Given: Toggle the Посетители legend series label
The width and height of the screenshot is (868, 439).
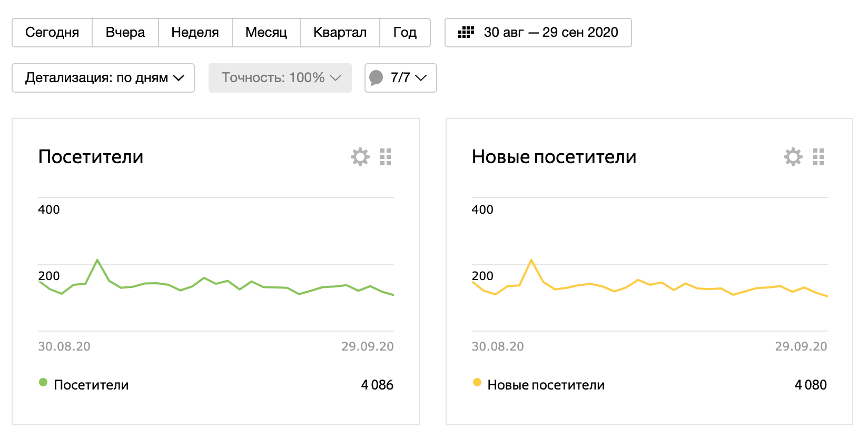Looking at the screenshot, I should 91,385.
